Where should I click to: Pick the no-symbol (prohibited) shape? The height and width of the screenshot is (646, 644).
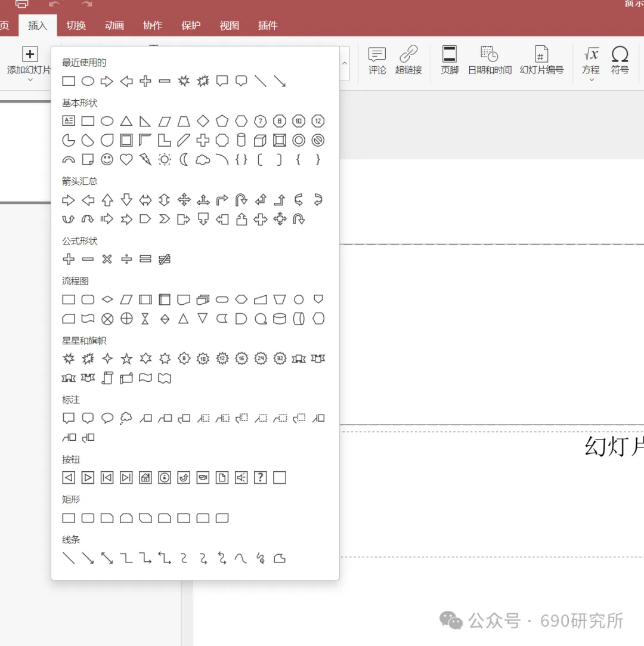coord(318,141)
